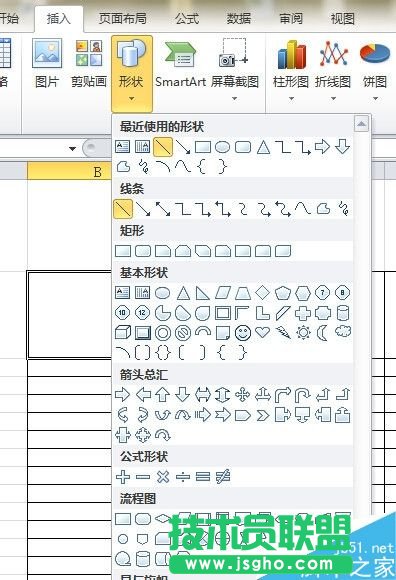Screen dimensions: 396x580
Task: Choose the arrow line in 线条 section
Action: click(x=143, y=209)
